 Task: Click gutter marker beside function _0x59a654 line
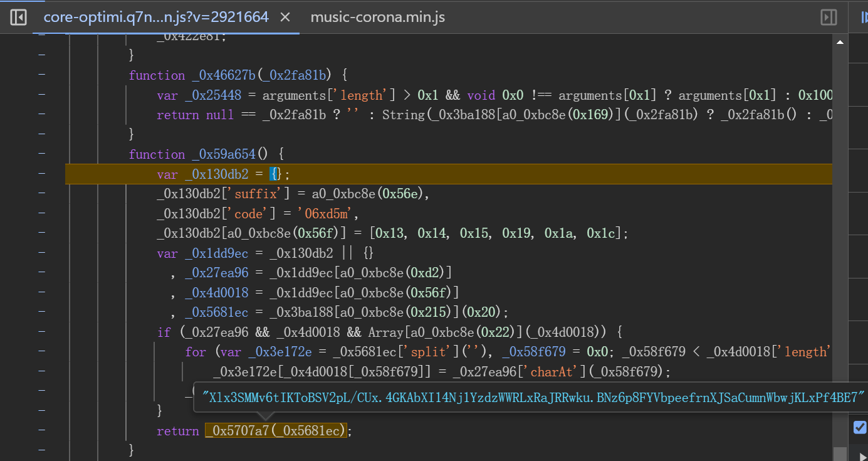41,154
